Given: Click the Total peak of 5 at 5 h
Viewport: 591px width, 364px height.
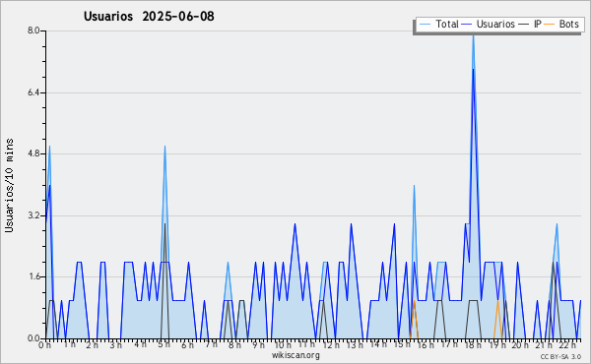Looking at the screenshot, I should point(164,148).
